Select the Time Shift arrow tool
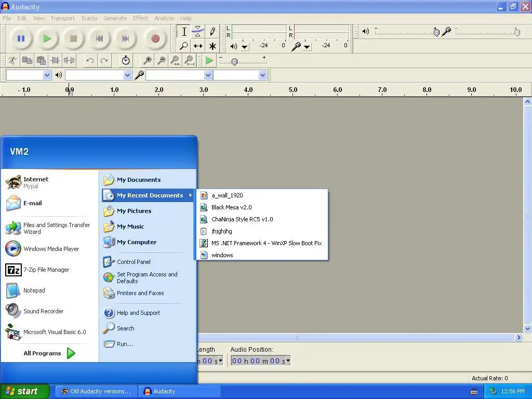Viewport: 532px width, 399px height. click(198, 46)
